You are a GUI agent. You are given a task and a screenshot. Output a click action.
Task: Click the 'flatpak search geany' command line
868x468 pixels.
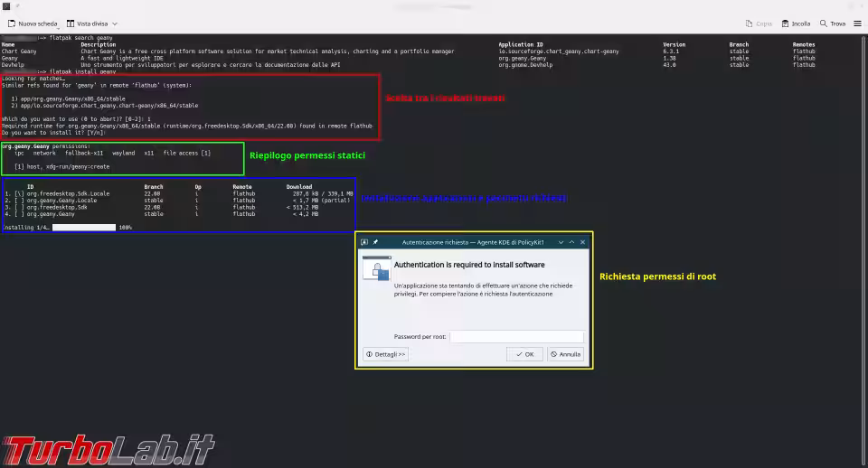coord(80,38)
